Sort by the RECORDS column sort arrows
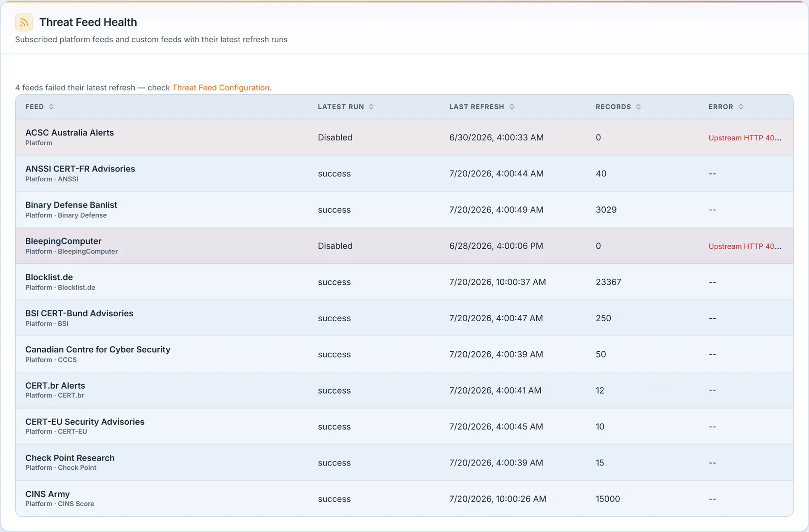809x532 pixels. pos(638,107)
